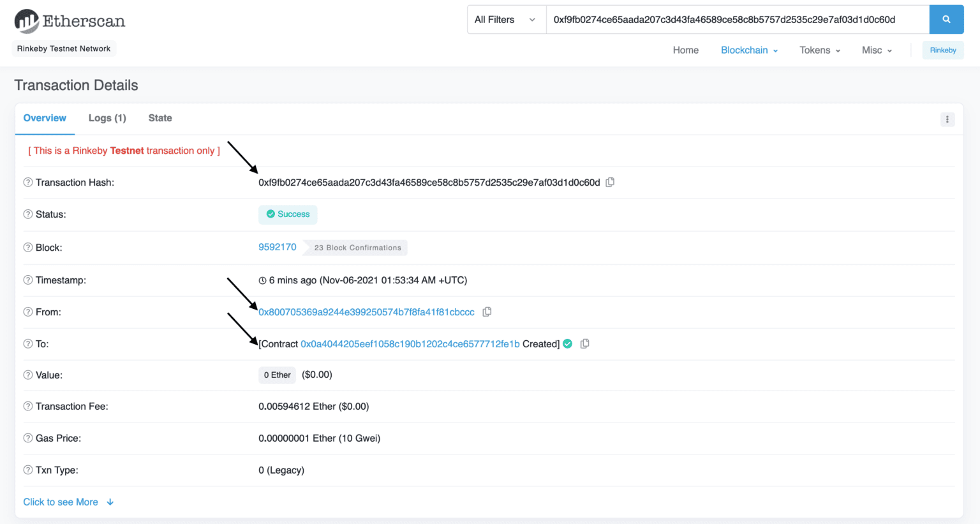Select Home from the navigation menu
Screen dimensions: 980x524
click(x=686, y=50)
